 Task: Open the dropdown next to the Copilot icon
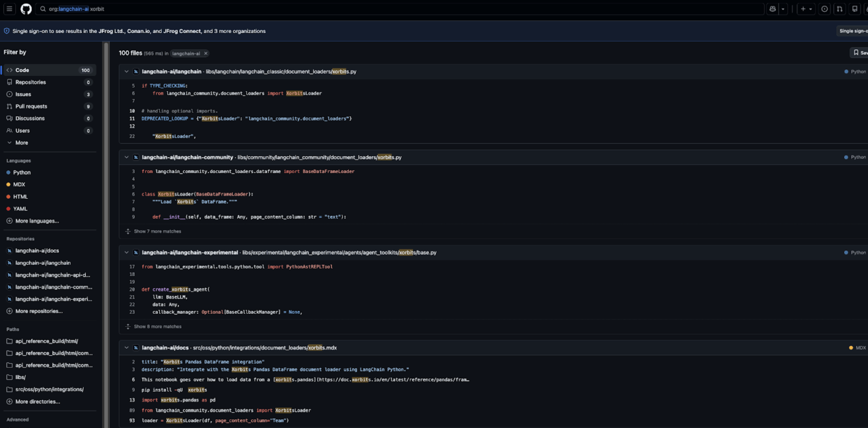click(783, 9)
